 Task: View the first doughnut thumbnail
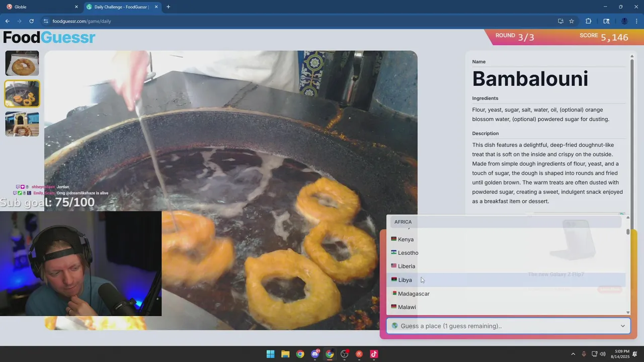pos(22,63)
